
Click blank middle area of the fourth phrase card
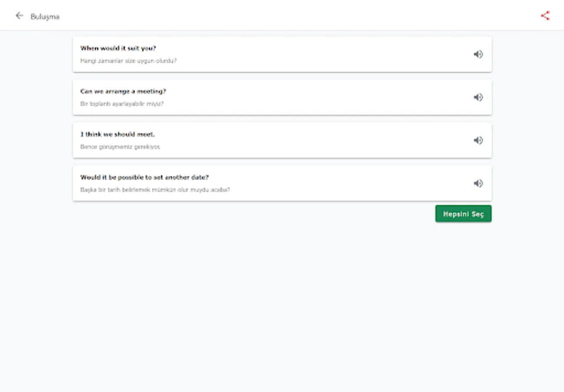[x=327, y=183]
